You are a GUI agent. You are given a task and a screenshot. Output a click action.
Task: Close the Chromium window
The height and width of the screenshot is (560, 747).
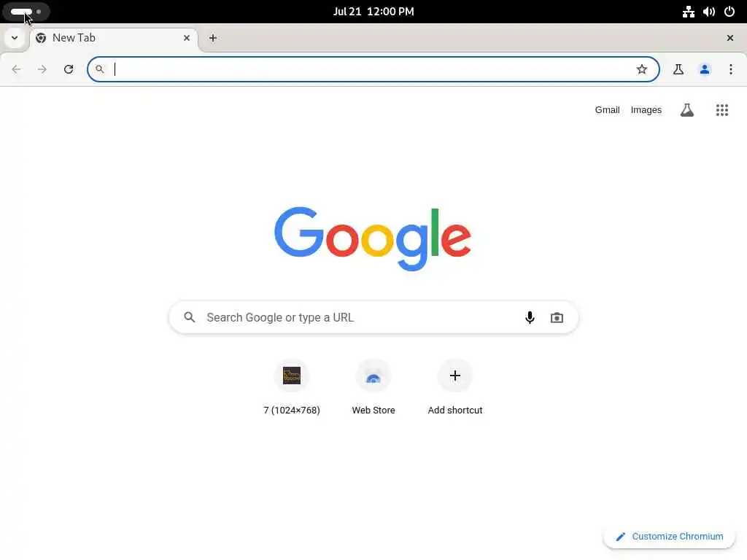coord(729,38)
